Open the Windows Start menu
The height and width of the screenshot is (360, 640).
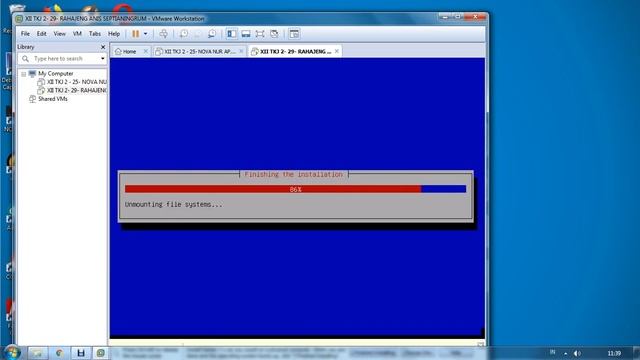click(12, 352)
